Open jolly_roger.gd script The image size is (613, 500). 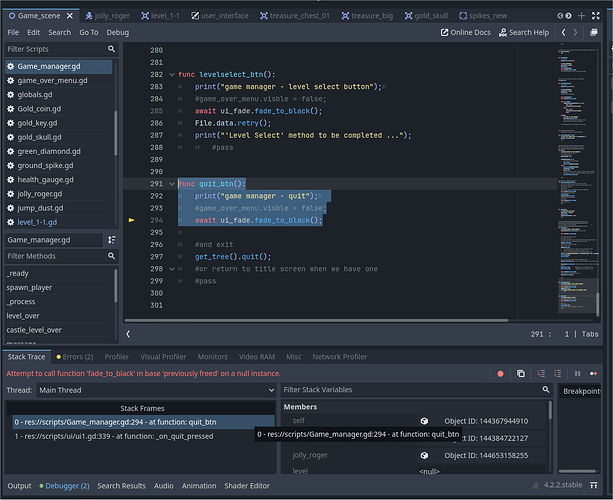59,194
